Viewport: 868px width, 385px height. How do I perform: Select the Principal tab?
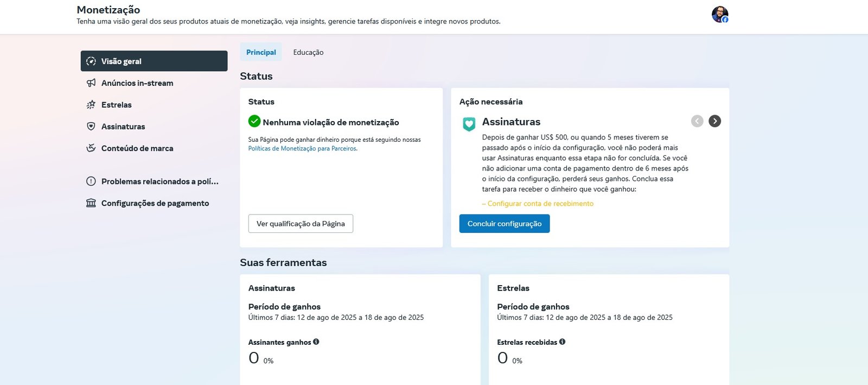[261, 52]
